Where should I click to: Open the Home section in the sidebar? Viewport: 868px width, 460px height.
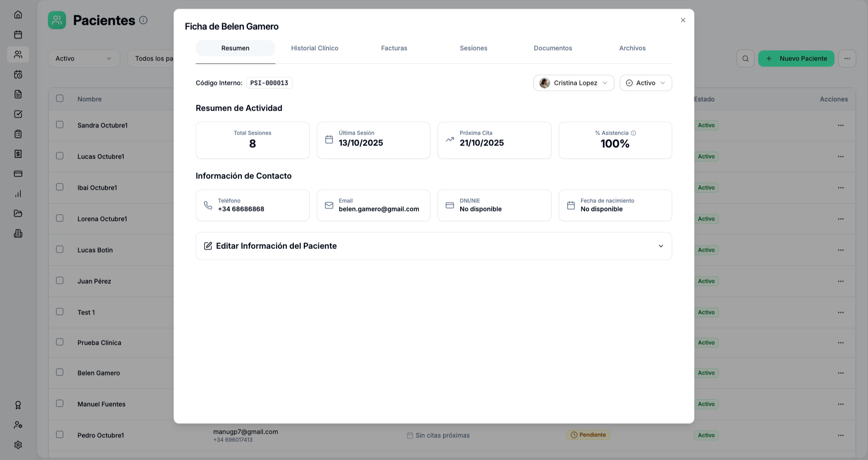18,14
